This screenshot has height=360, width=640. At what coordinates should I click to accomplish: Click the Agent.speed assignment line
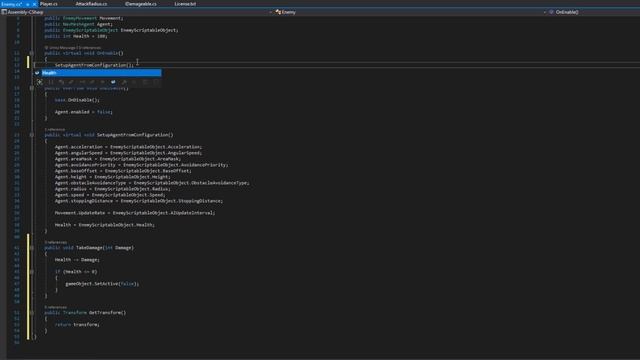[110, 195]
